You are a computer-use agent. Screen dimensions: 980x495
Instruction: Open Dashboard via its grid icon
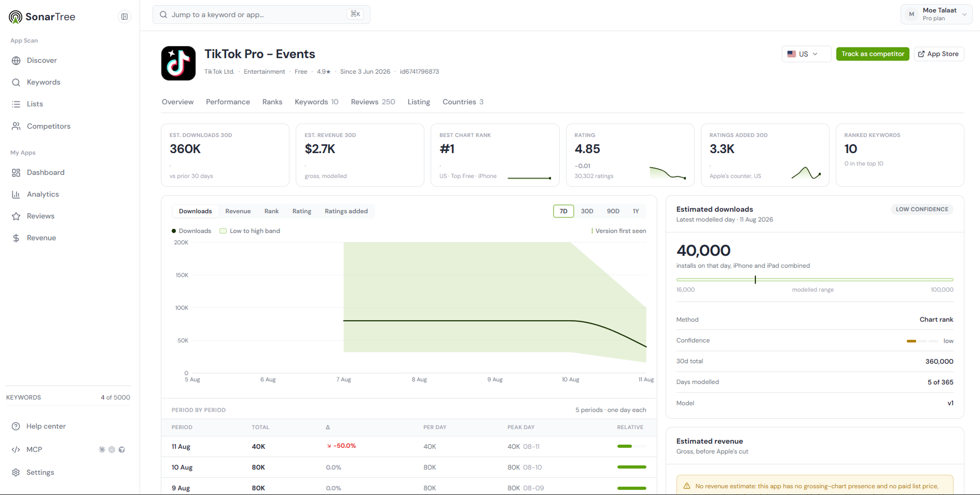click(16, 173)
